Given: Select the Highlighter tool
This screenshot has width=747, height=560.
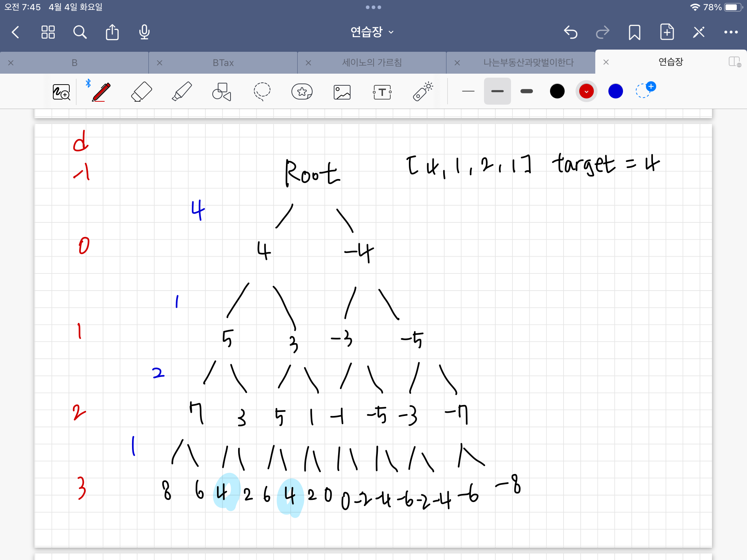Looking at the screenshot, I should (x=182, y=92).
